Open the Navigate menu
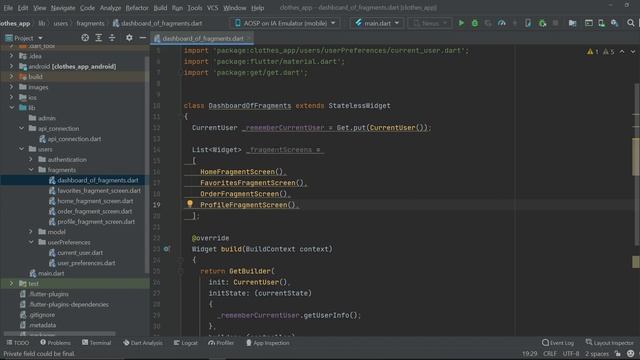This screenshot has width=640, height=360. point(63,8)
